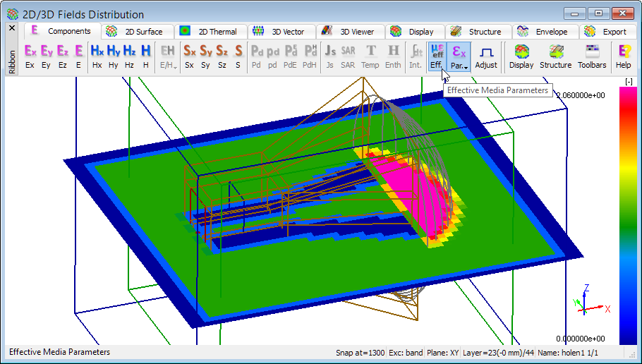Screen dimensions: 642x364
Task: Open the Structure display options
Action: pos(555,56)
